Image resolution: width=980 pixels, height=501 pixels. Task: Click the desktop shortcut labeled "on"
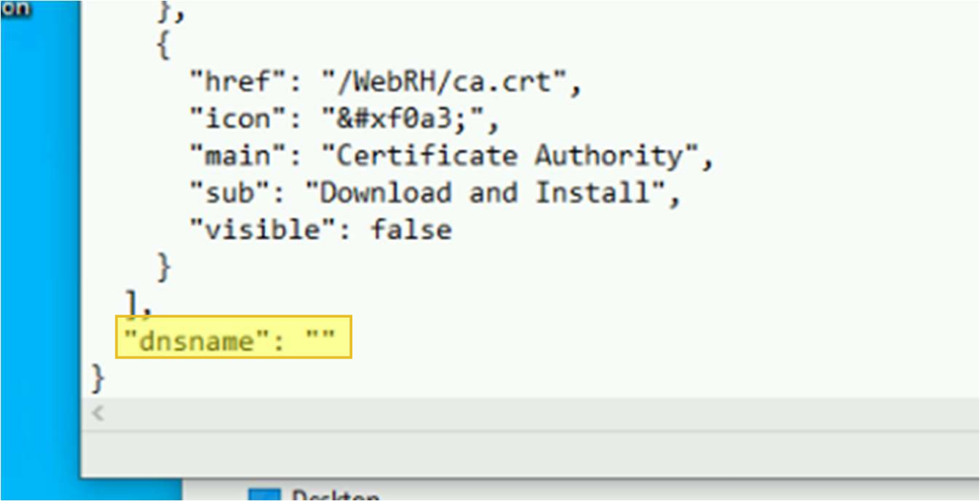[x=15, y=10]
